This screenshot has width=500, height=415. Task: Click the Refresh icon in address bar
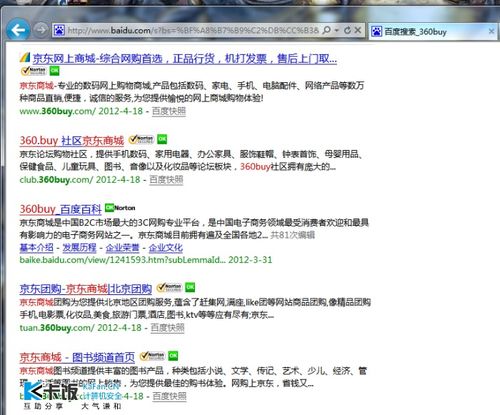coord(347,30)
